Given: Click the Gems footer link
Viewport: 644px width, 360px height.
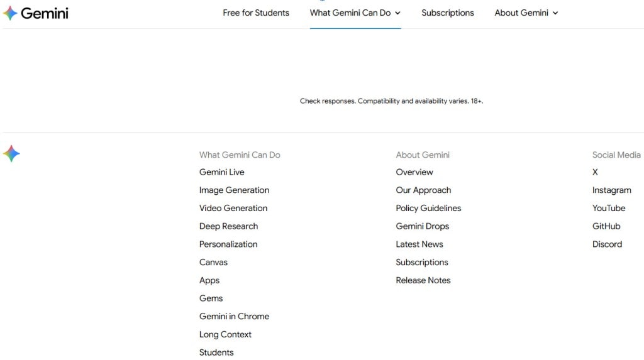Looking at the screenshot, I should [211, 298].
